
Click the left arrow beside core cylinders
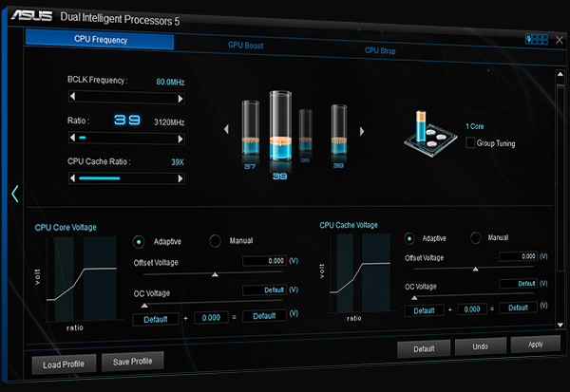pos(226,129)
